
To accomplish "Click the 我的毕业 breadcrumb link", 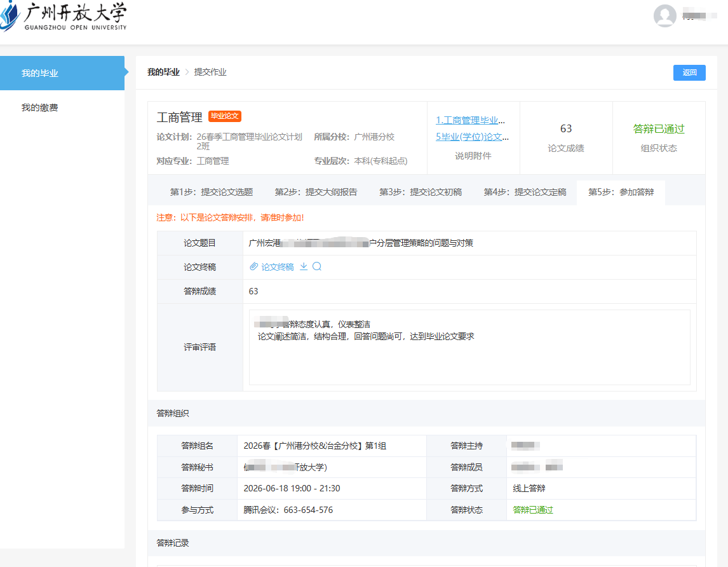I will click(163, 72).
